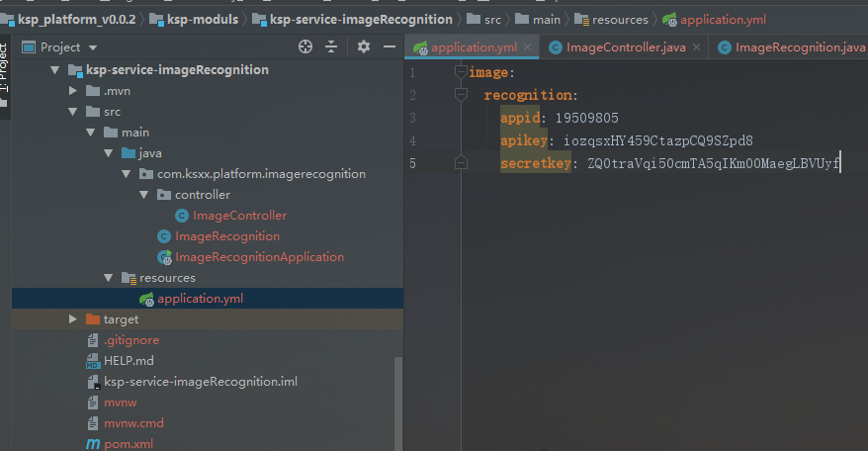Image resolution: width=868 pixels, height=451 pixels.
Task: Click the .gitignore file icon
Action: 93,340
